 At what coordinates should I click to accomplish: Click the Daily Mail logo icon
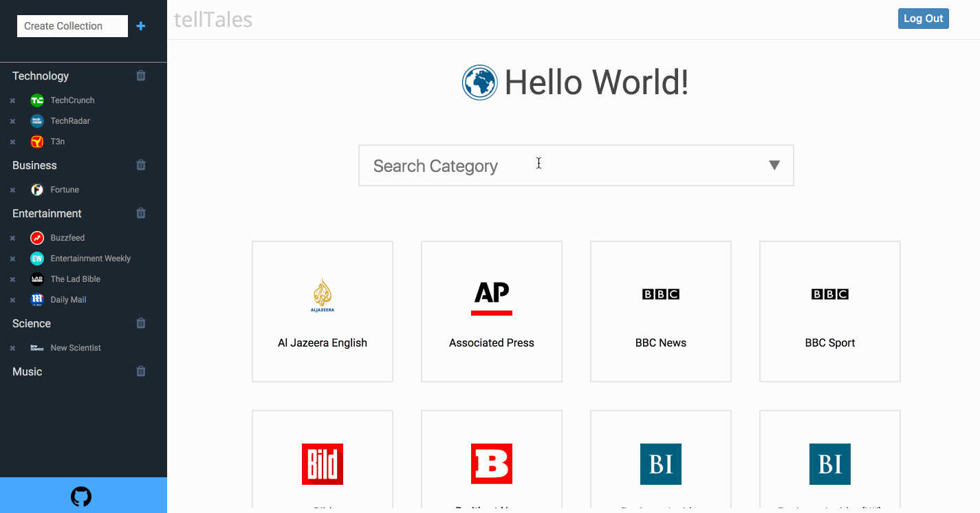[37, 300]
